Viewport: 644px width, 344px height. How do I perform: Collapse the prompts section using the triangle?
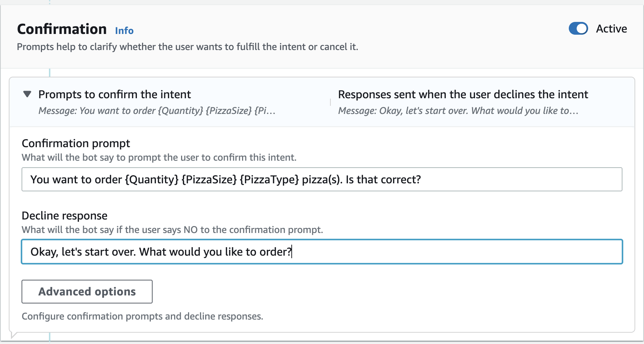coord(27,94)
